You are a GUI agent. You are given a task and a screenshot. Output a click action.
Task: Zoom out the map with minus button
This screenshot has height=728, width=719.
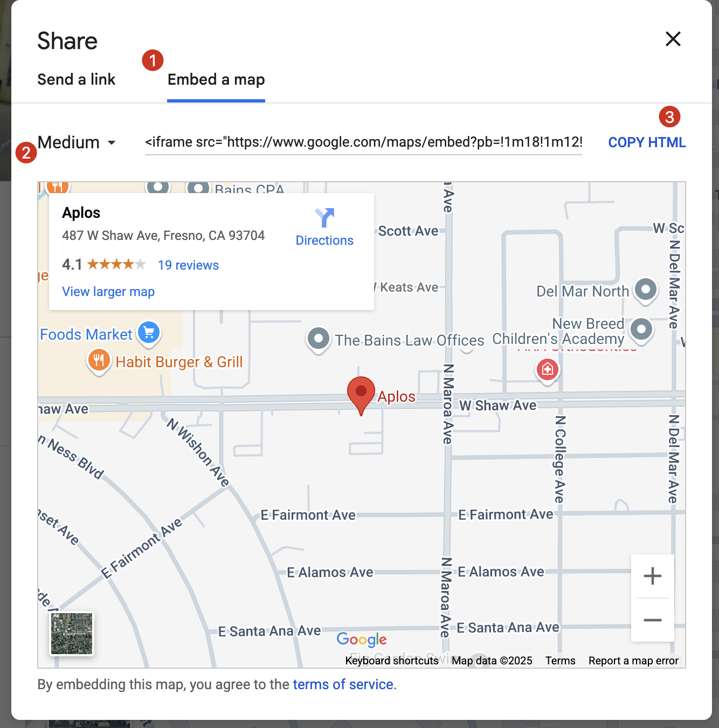coord(652,620)
